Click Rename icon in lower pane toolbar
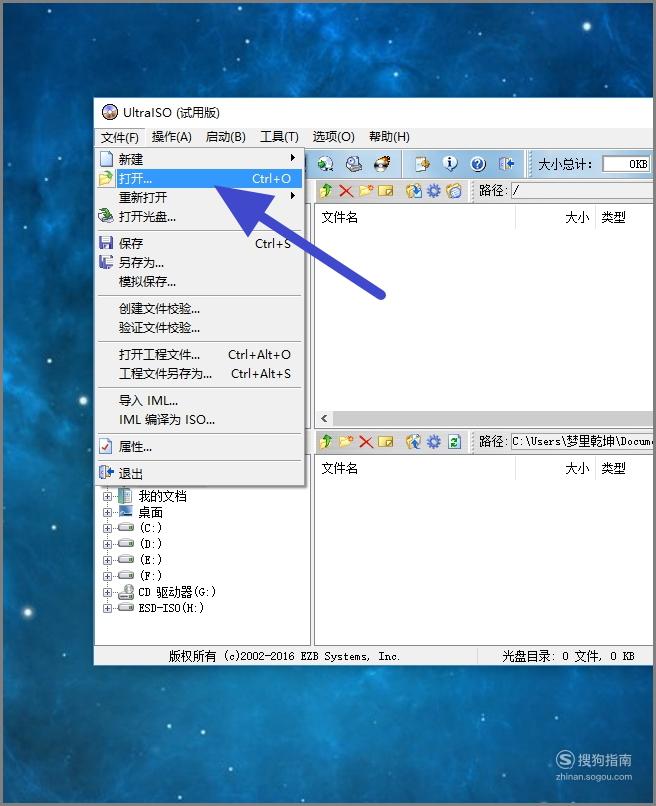Screen dimensions: 656x806 point(386,442)
